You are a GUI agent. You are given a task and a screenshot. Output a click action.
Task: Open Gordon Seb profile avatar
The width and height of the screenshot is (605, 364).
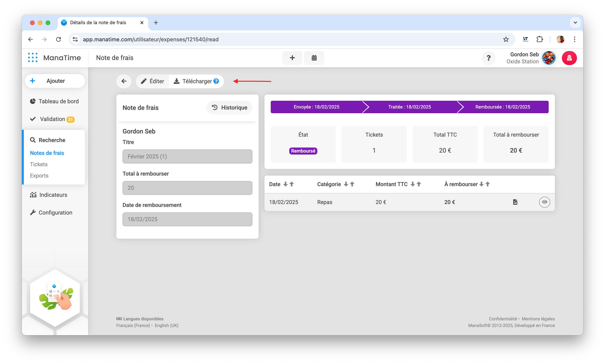tap(548, 58)
